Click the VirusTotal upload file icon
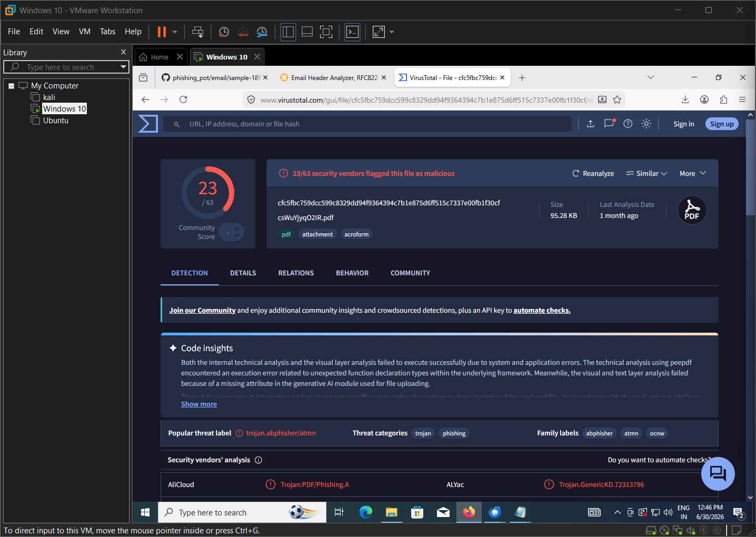The height and width of the screenshot is (537, 756). 591,124
